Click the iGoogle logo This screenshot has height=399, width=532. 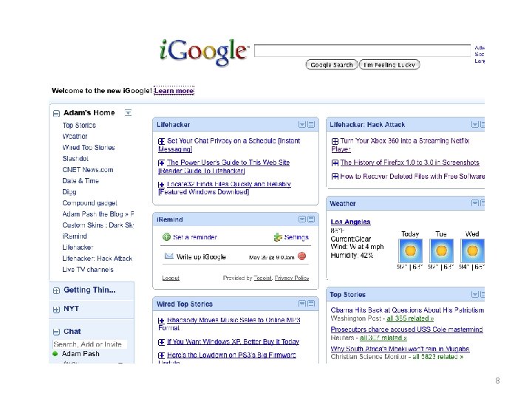coord(204,52)
